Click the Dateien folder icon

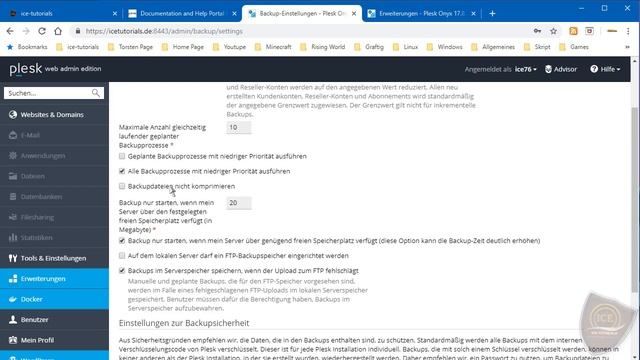[x=13, y=176]
